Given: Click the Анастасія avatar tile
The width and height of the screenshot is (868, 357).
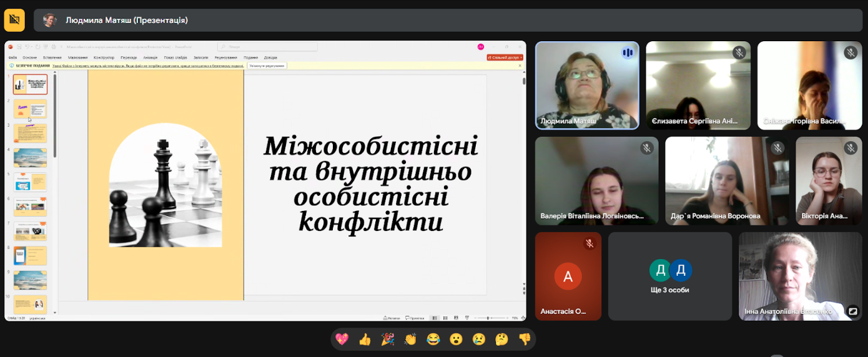Looking at the screenshot, I should click(x=568, y=276).
